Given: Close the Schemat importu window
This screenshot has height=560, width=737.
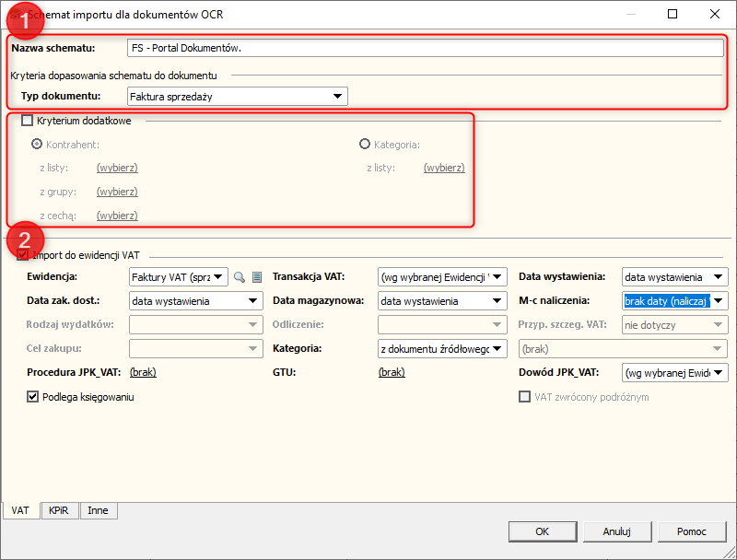Looking at the screenshot, I should click(715, 14).
